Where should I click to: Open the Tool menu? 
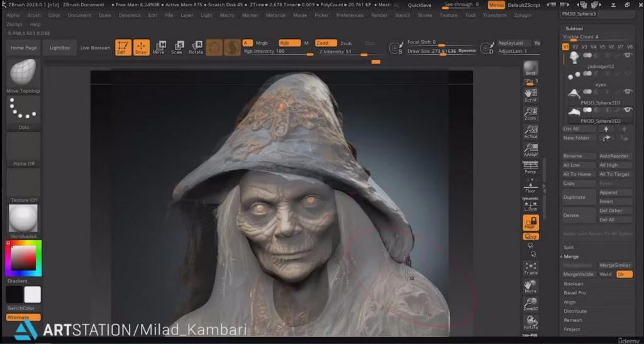[x=470, y=15]
